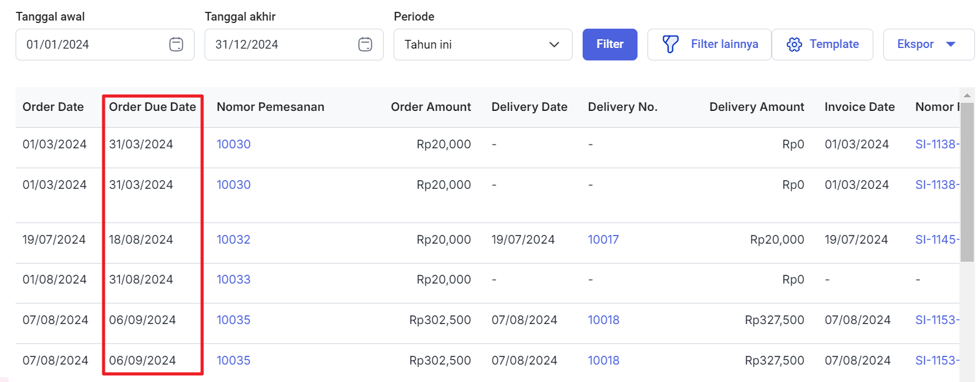The height and width of the screenshot is (382, 980).
Task: Click the Order Due Date column header
Action: pos(152,107)
